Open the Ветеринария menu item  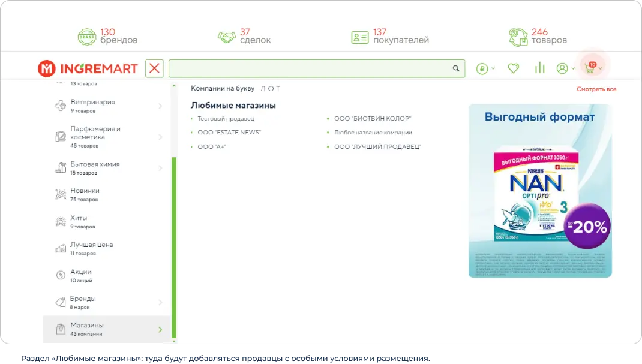pyautogui.click(x=107, y=106)
